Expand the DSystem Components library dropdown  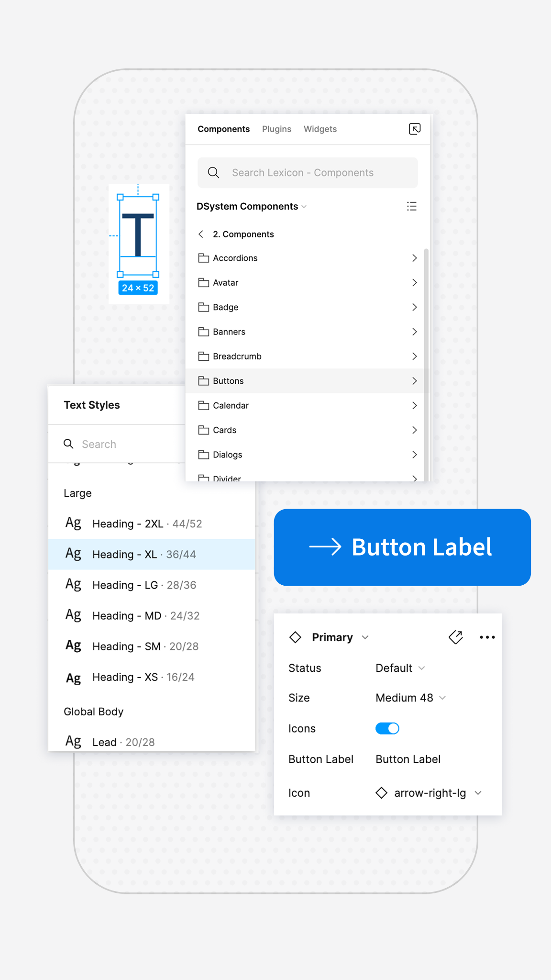coord(252,206)
